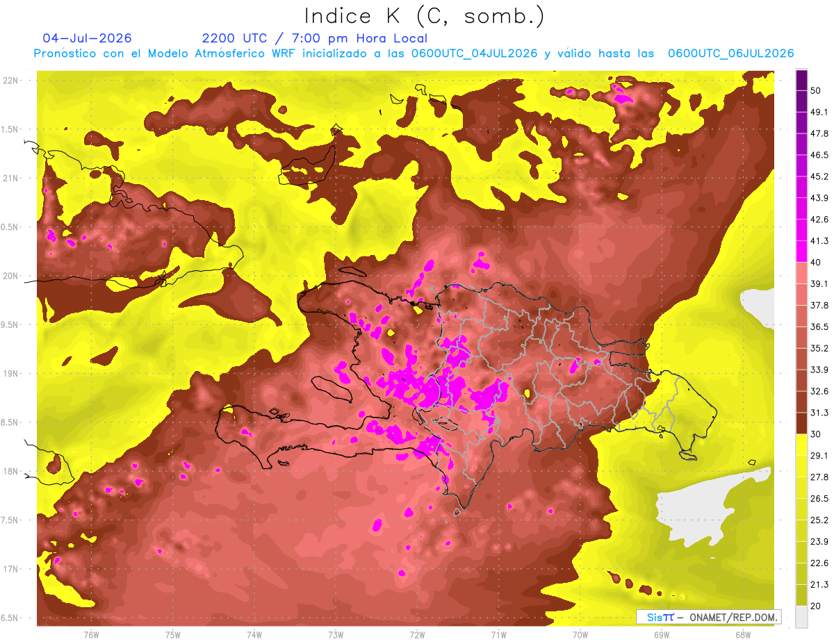Viewport: 834px width, 644px height.
Task: Select the date text "04-Jul-2026"
Action: pos(87,38)
